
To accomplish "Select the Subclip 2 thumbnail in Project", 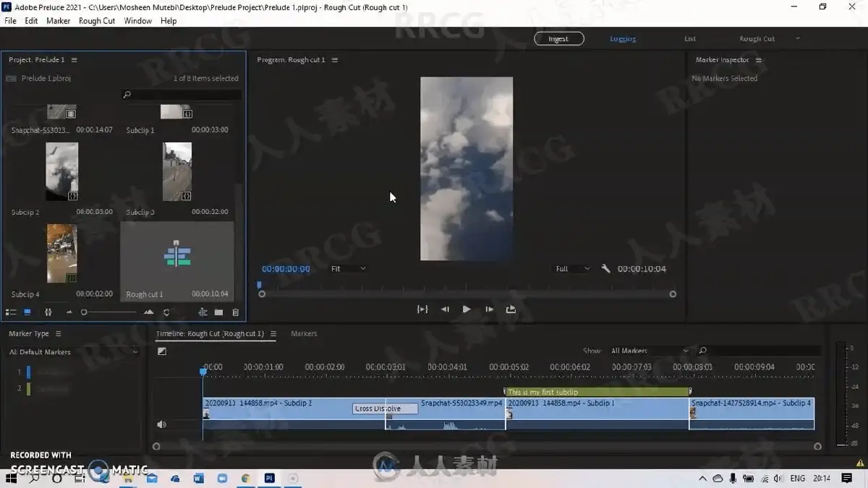I will tap(61, 171).
